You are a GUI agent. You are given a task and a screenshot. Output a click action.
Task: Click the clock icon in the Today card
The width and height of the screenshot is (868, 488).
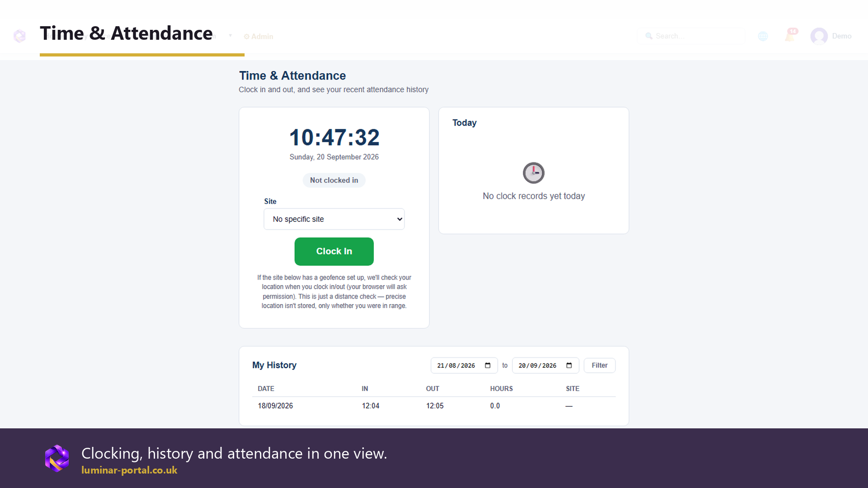click(x=533, y=173)
